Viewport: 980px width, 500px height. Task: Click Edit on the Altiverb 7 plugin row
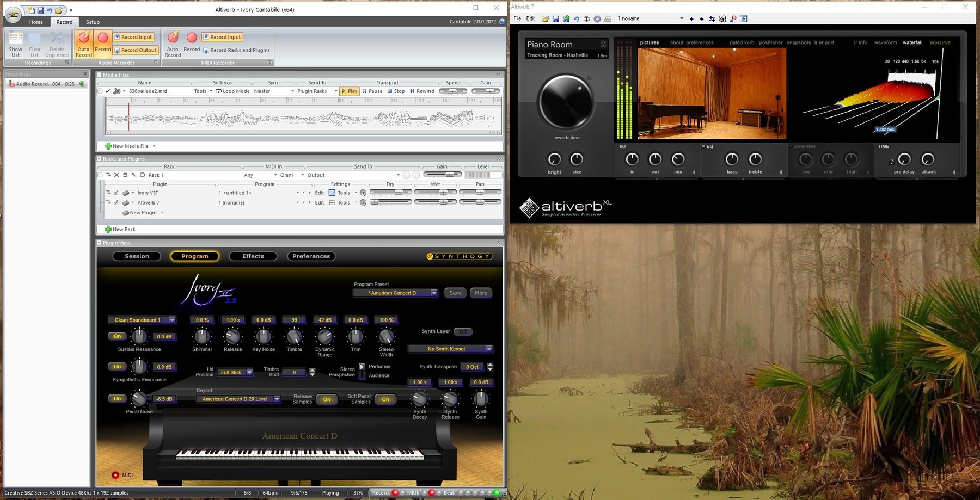(x=320, y=202)
